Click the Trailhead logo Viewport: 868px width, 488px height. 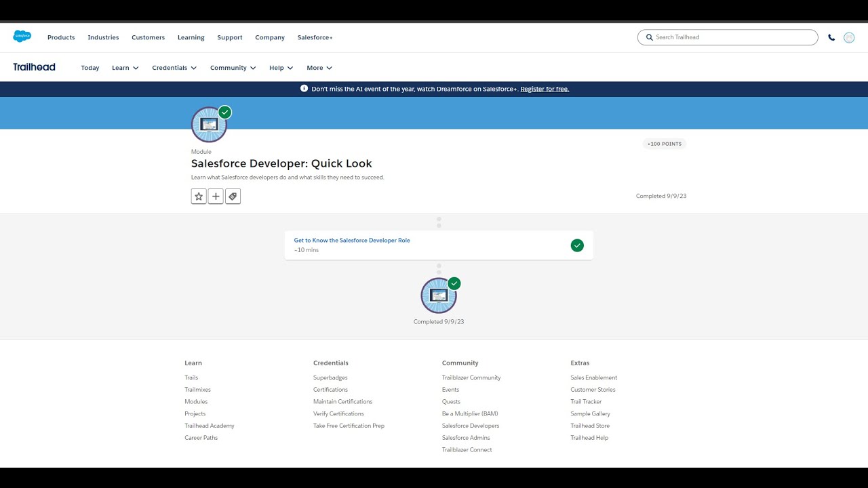point(34,67)
